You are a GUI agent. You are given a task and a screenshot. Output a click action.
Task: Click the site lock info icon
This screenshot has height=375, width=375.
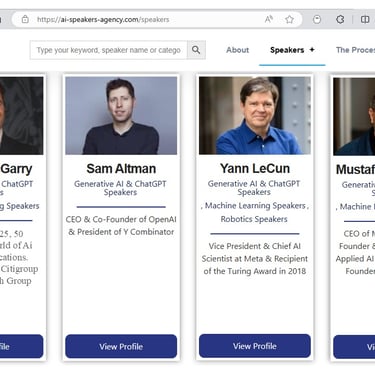25,19
